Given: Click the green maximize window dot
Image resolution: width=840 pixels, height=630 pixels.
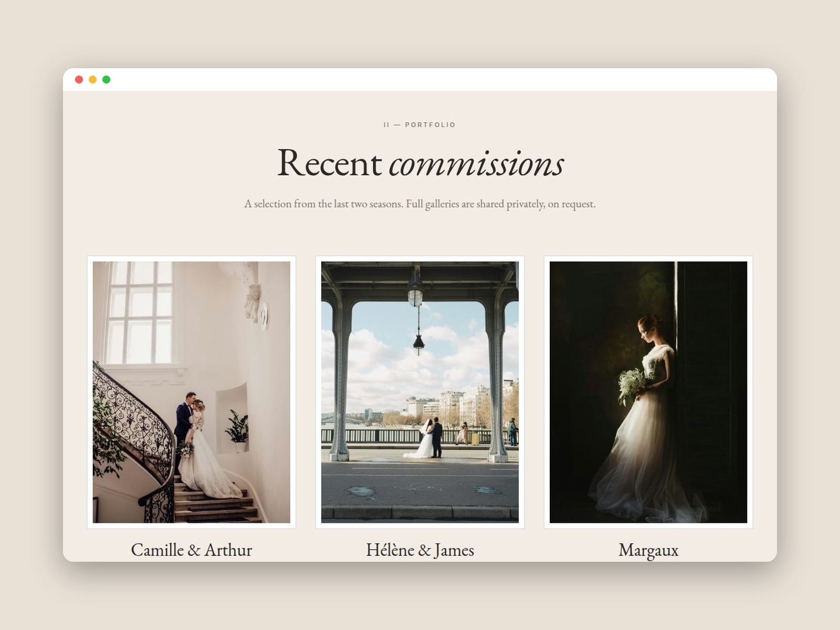Looking at the screenshot, I should click(107, 80).
